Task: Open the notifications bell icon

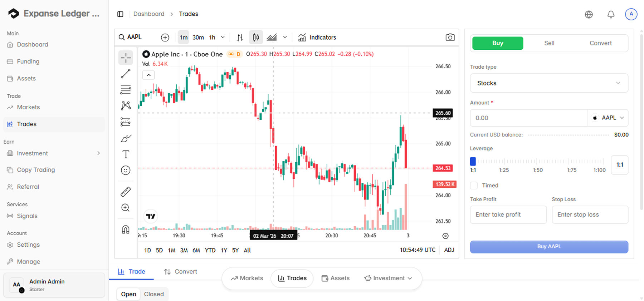Action: 611,14
